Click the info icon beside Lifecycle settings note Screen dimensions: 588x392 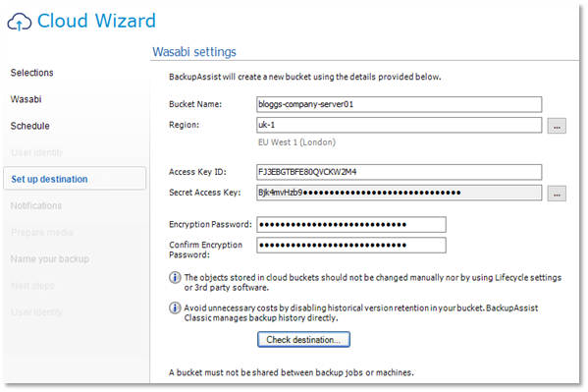(175, 277)
